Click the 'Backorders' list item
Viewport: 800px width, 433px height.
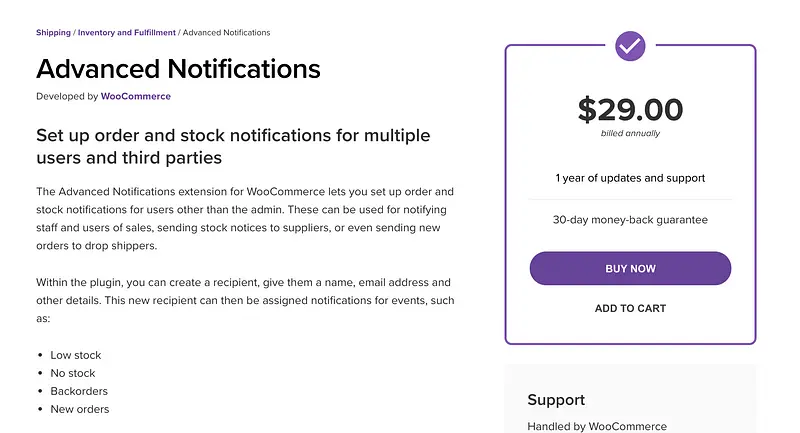(79, 391)
